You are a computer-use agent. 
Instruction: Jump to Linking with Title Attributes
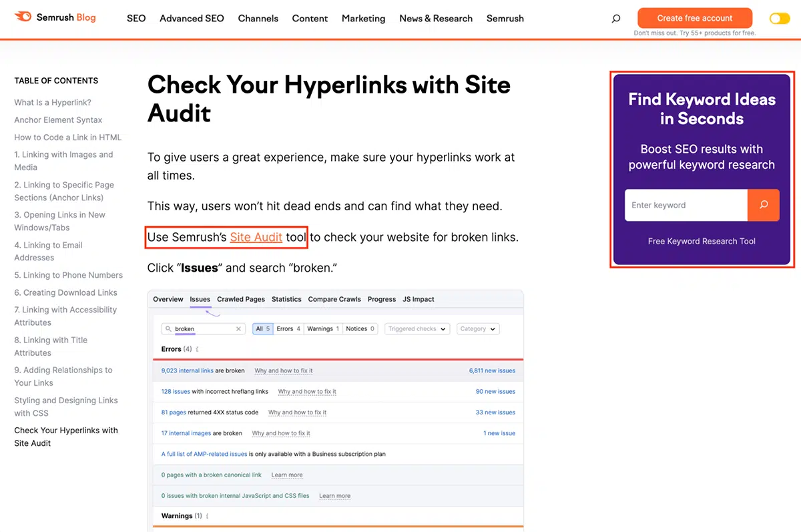51,346
